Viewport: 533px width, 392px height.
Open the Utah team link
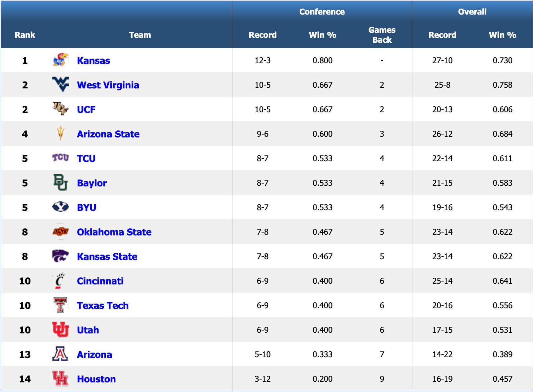[88, 330]
